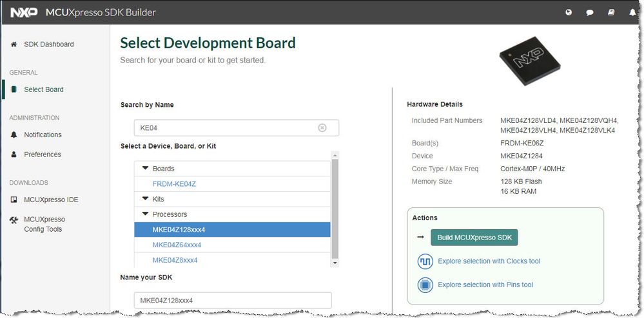Select the FRDM-KE04Z board
The image size is (644, 318).
tap(174, 184)
